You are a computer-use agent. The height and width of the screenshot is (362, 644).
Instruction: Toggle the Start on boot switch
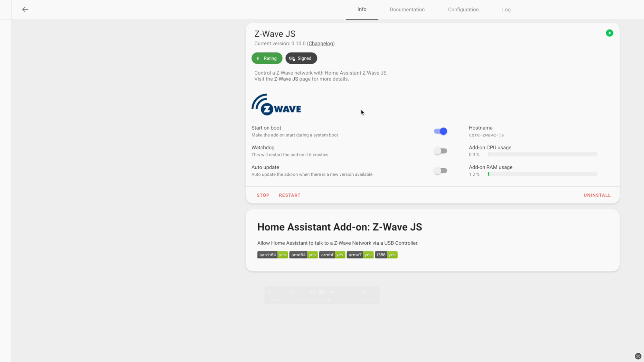[440, 131]
